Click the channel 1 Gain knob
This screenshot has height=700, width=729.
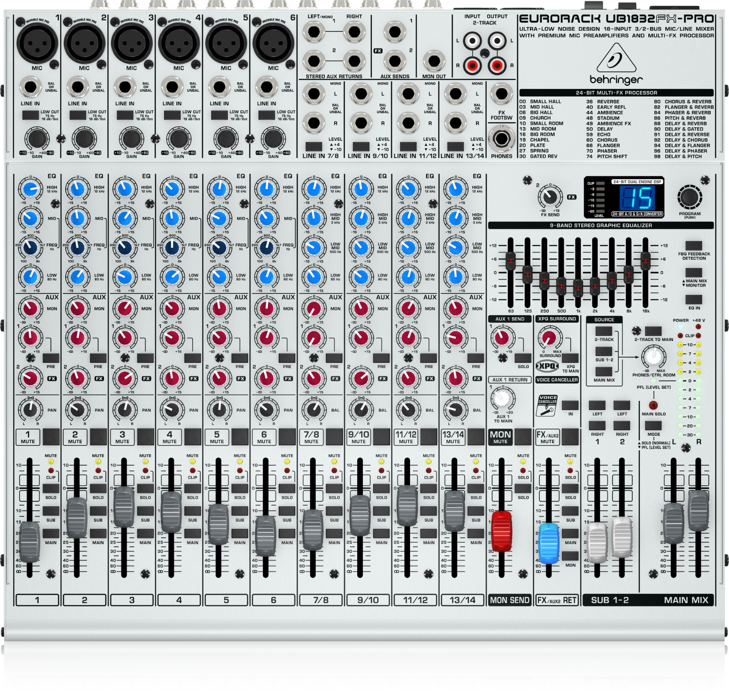36,139
